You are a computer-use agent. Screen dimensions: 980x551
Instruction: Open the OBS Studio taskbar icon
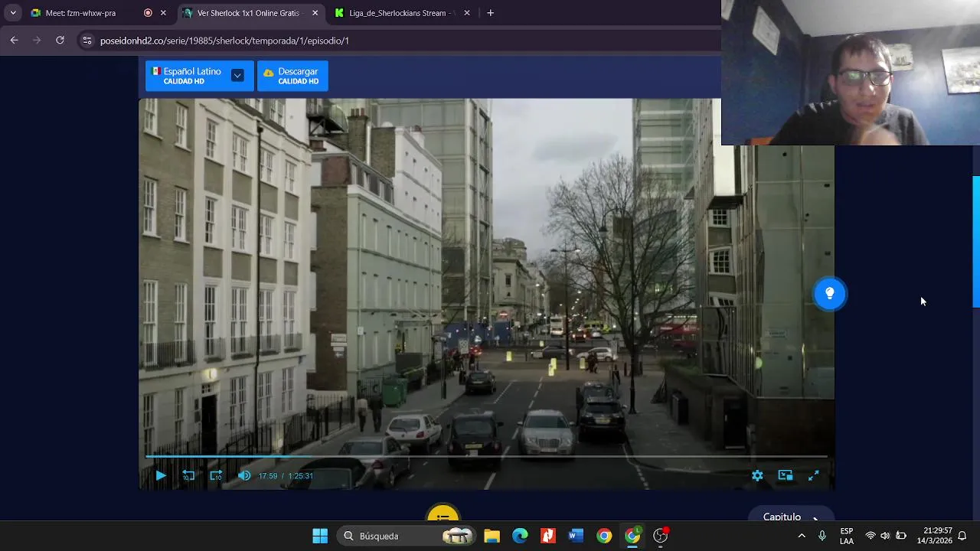(661, 536)
